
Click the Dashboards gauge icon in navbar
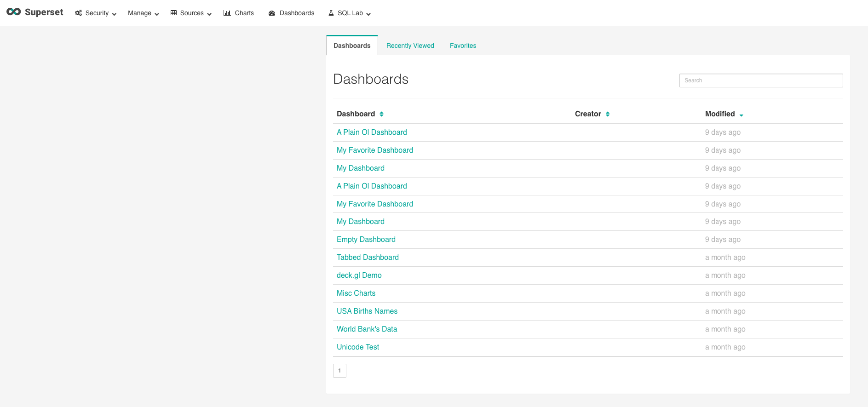[x=272, y=13]
